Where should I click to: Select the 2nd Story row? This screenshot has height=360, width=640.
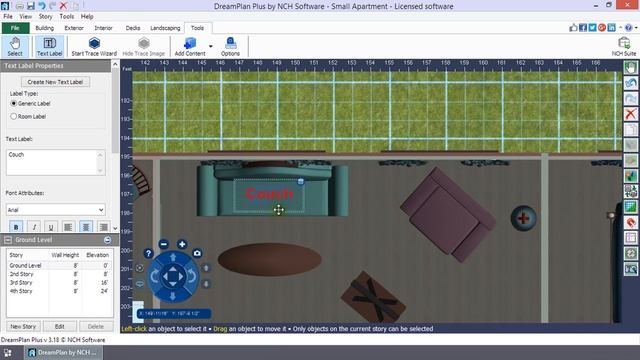coord(59,274)
